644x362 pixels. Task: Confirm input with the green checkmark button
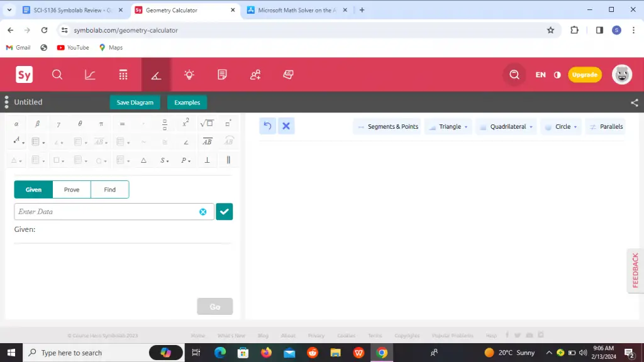point(224,212)
